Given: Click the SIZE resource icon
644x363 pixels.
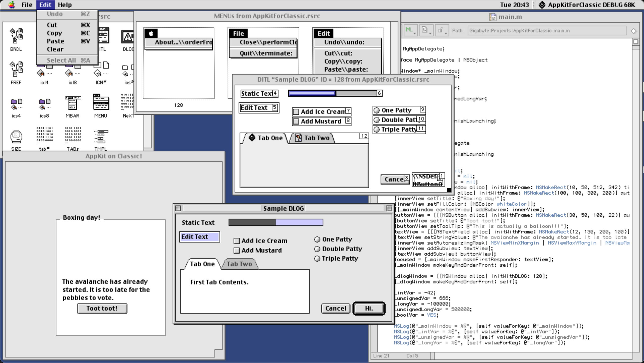Looking at the screenshot, I should (16, 137).
